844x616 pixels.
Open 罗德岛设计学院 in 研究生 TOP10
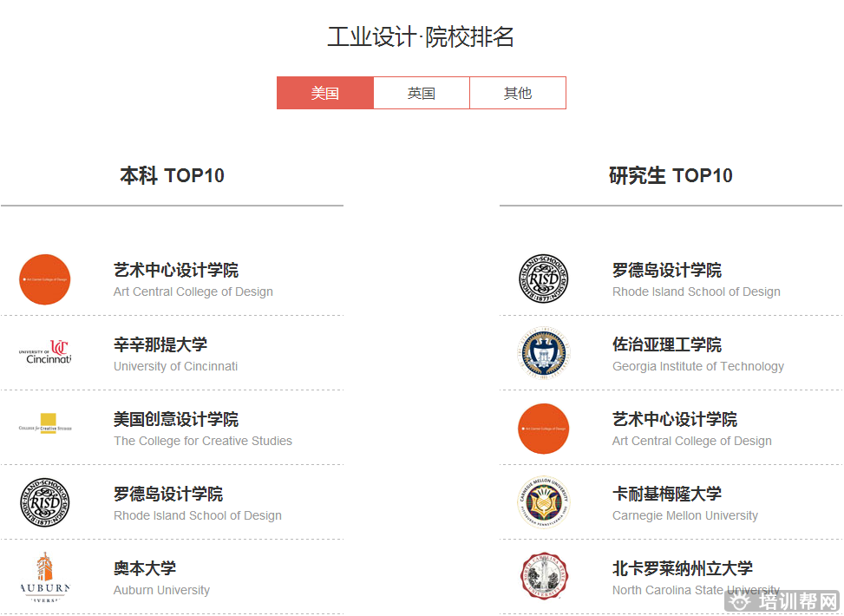667,271
